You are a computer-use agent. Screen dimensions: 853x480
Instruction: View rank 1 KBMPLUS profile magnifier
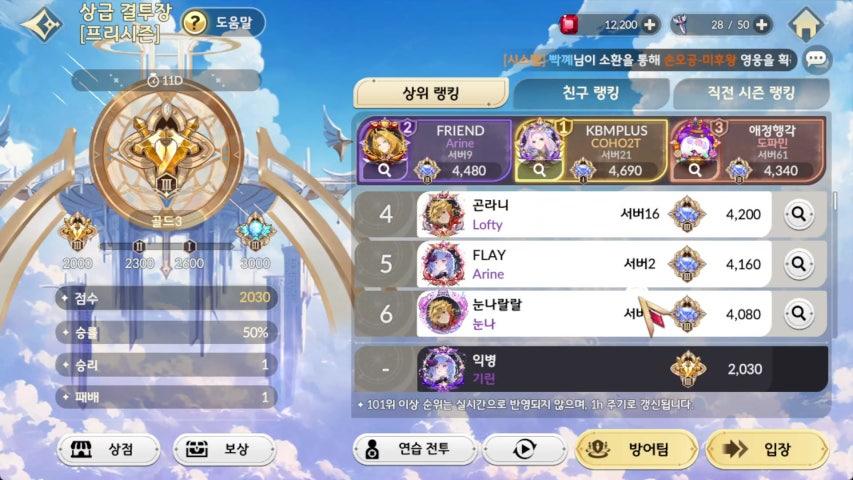pos(539,170)
